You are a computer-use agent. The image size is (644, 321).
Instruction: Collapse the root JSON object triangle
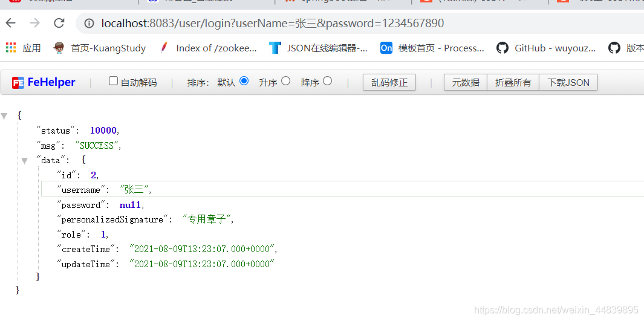pyautogui.click(x=4, y=116)
